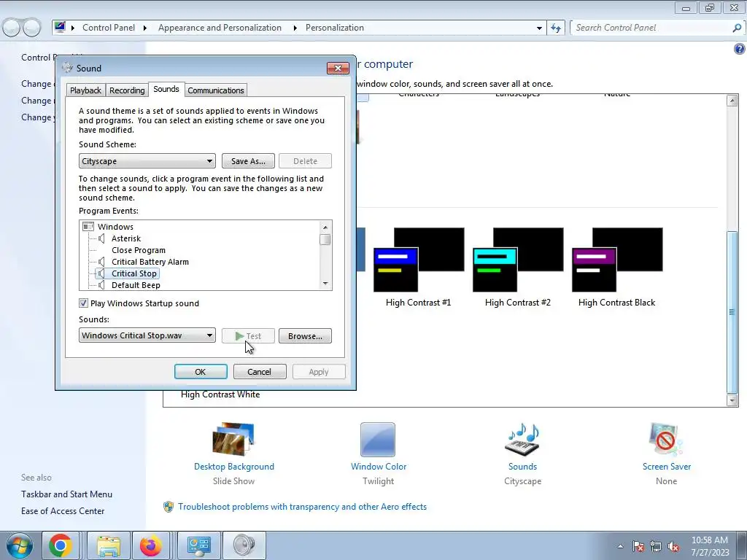Select the High Contrast #1 theme
747x560 pixels.
pyautogui.click(x=418, y=267)
